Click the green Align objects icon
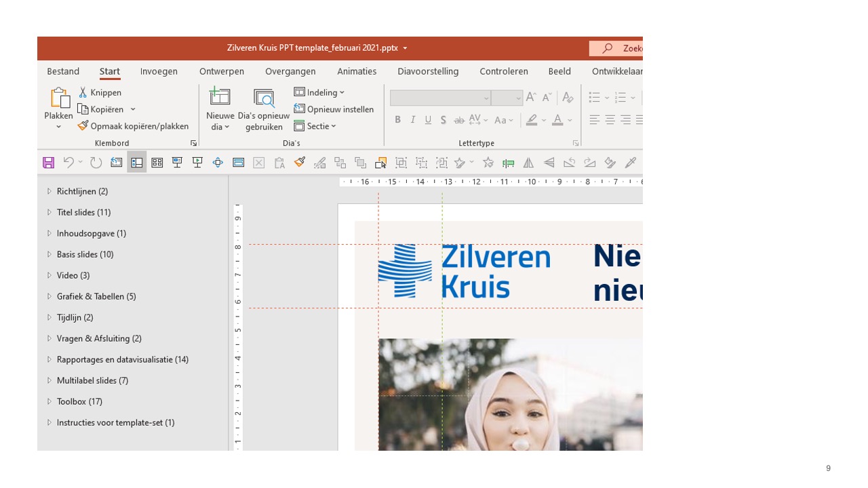 pyautogui.click(x=508, y=163)
